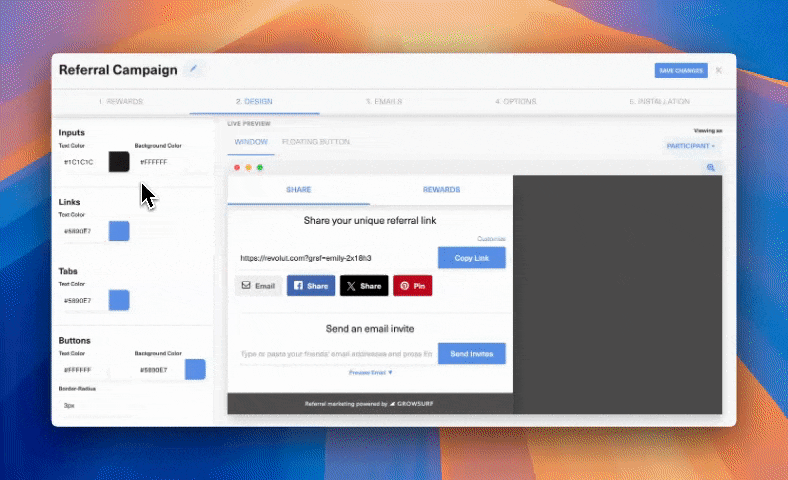Open the Participant viewing-as dropdown
Viewport: 788px width, 480px height.
691,146
